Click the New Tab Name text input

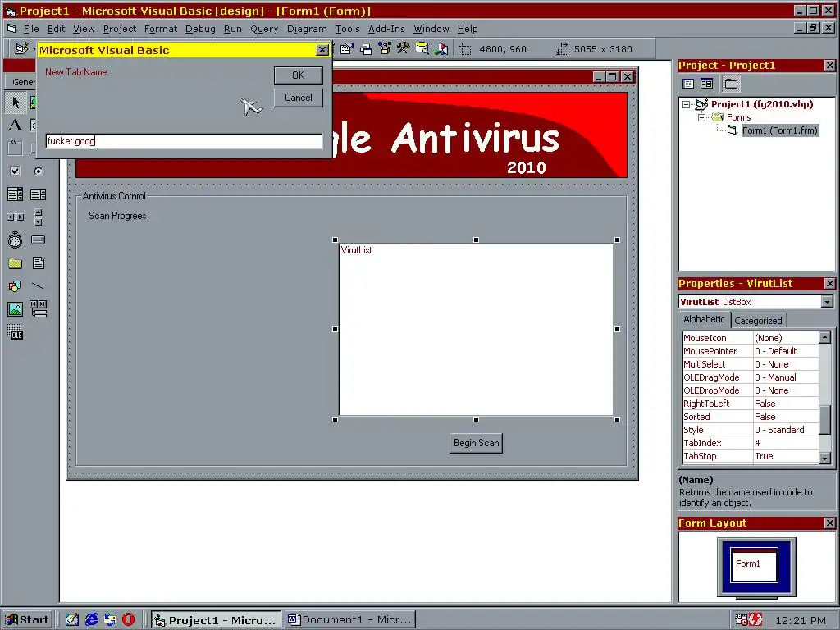pyautogui.click(x=184, y=141)
